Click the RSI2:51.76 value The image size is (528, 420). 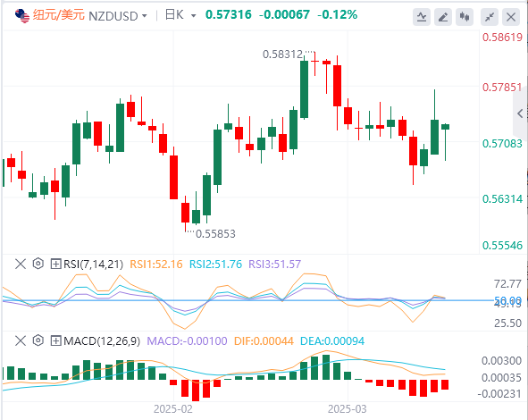point(215,264)
